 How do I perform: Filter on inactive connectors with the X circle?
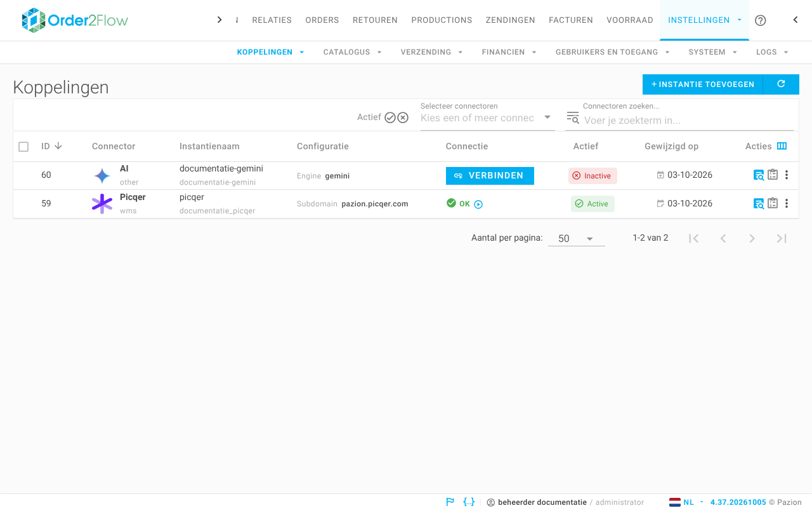[403, 117]
